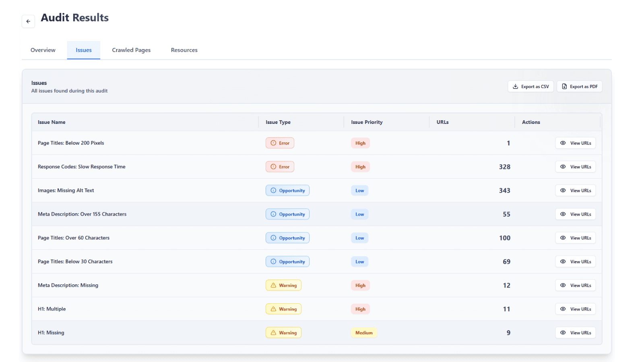This screenshot has height=362, width=644.
Task: Click eye icon for Images Missing Alt Text
Action: pyautogui.click(x=563, y=190)
